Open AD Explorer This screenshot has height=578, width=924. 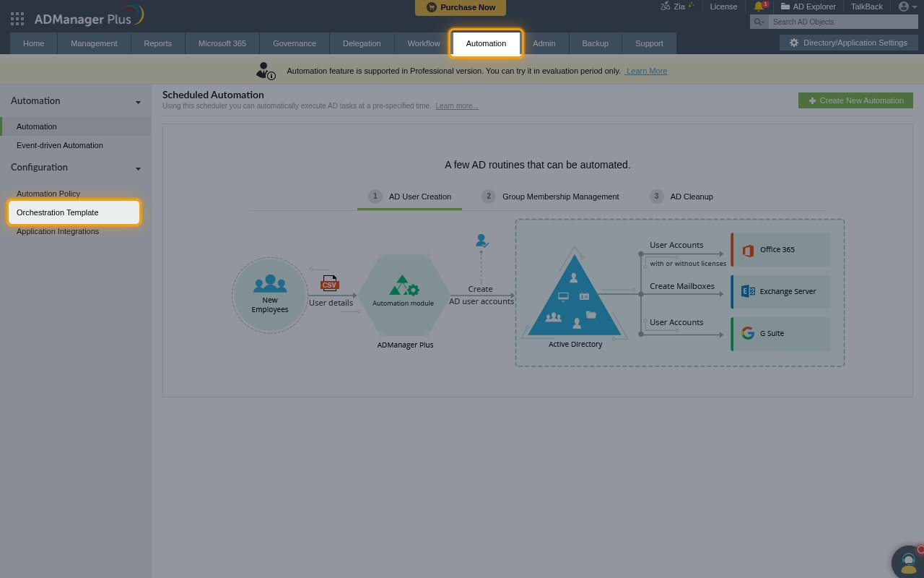808,7
